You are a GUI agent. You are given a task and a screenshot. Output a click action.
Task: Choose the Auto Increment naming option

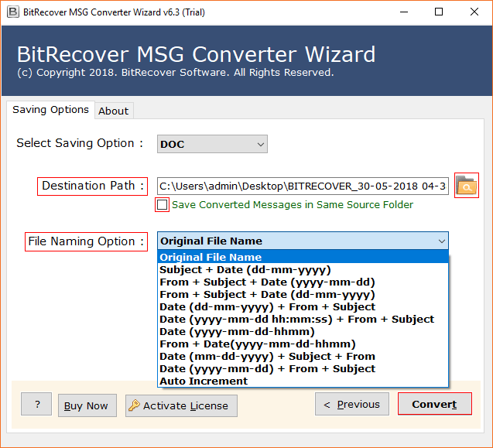[303, 381]
